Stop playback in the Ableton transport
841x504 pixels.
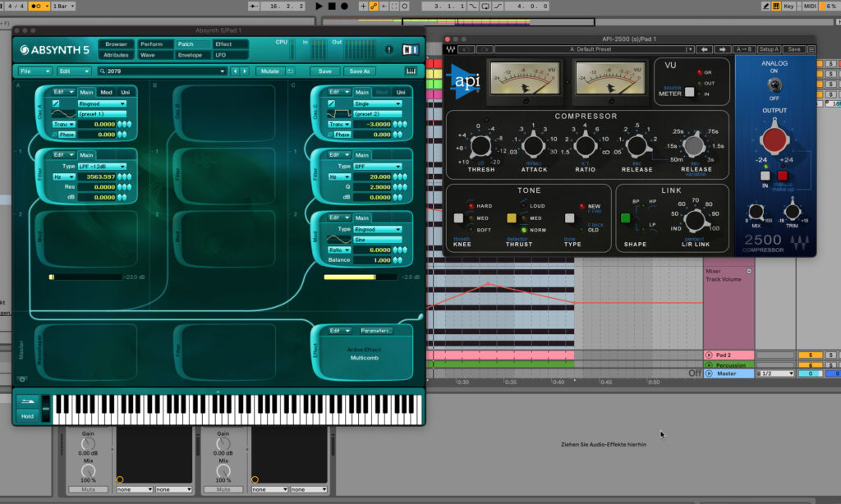tap(332, 6)
